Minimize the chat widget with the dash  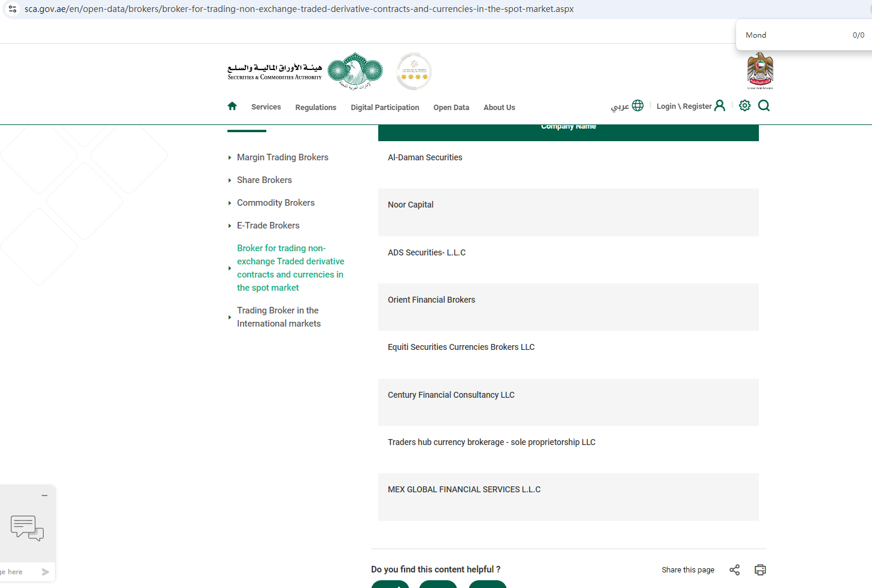44,495
